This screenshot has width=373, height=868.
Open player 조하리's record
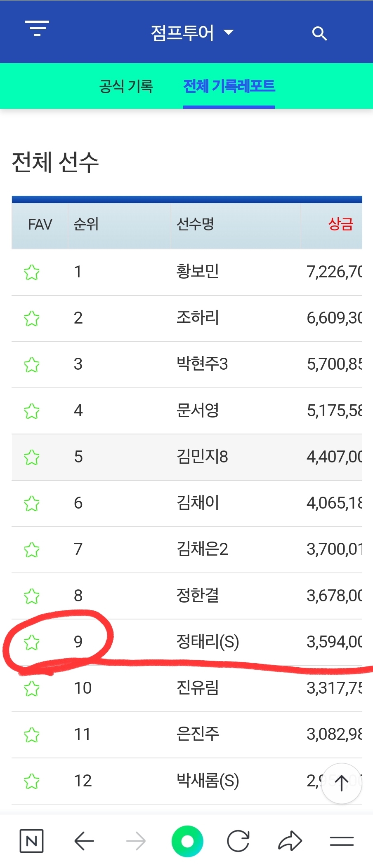[x=198, y=318]
